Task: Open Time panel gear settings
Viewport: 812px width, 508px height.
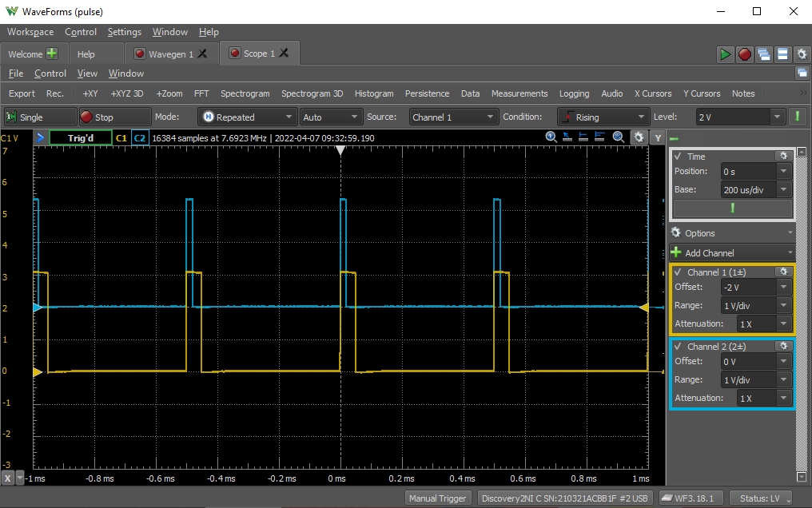Action: point(783,156)
